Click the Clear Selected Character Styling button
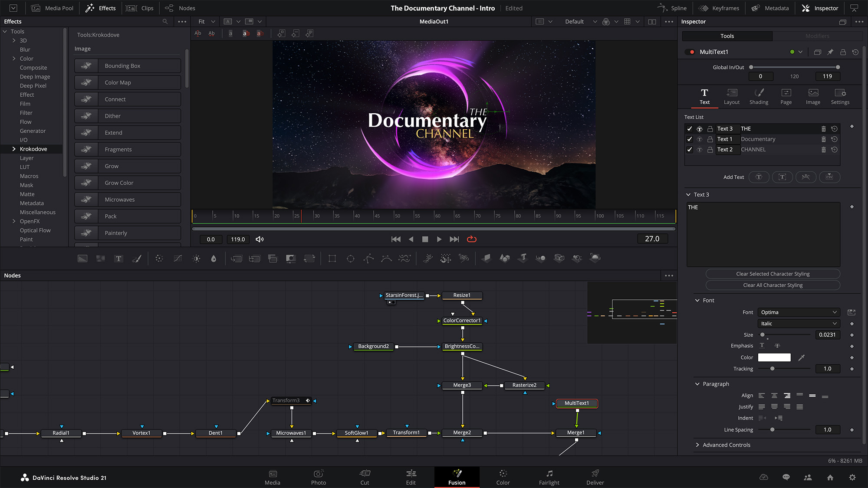This screenshot has height=488, width=868. [772, 274]
